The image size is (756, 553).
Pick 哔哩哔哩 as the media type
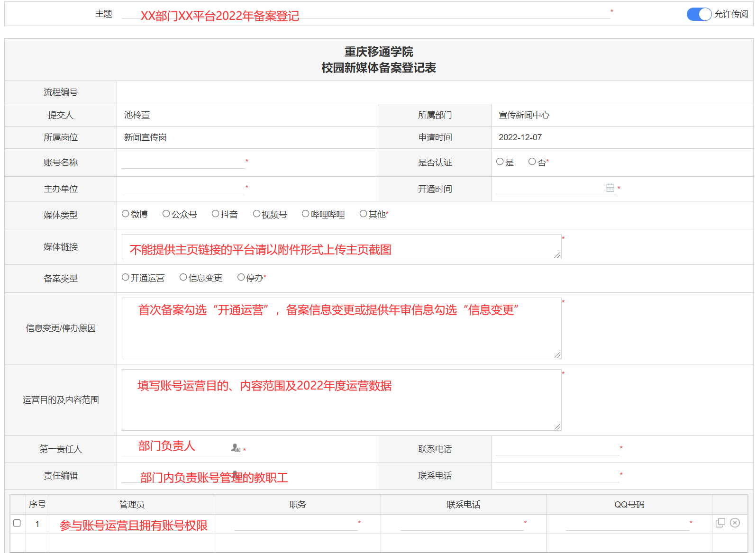pyautogui.click(x=306, y=214)
